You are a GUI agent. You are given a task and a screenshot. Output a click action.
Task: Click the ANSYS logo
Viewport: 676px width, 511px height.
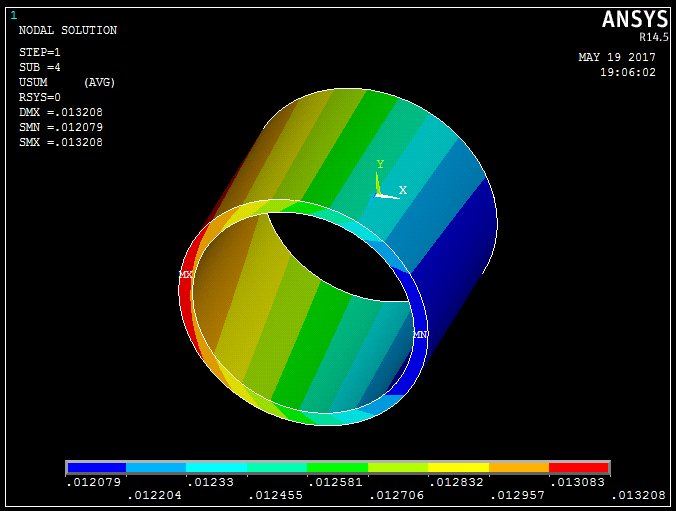tap(634, 20)
